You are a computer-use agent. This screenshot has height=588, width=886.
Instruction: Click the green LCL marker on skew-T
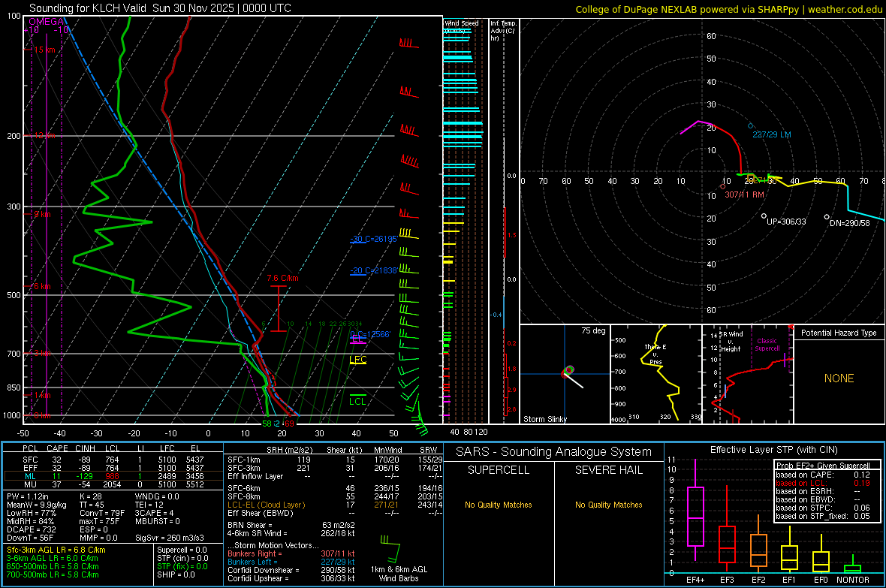coord(357,400)
